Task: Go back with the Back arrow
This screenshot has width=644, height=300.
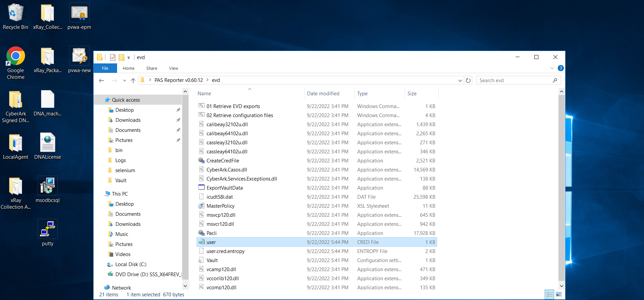Action: (x=102, y=80)
